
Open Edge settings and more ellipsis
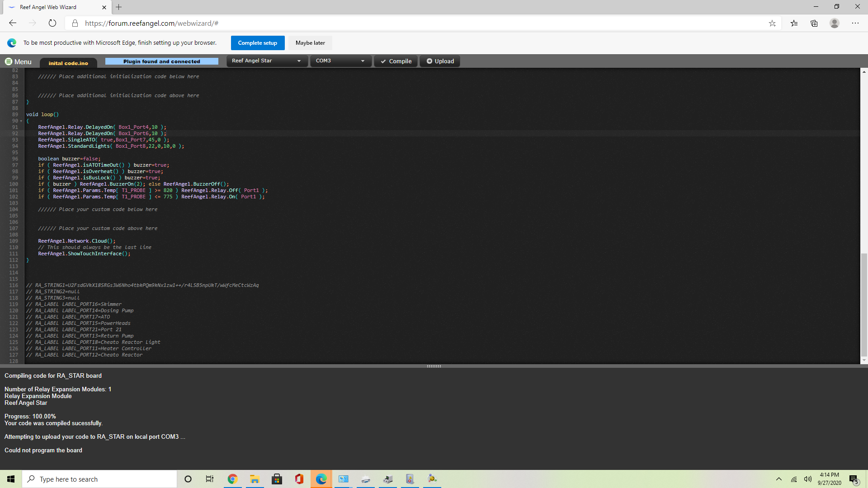855,23
